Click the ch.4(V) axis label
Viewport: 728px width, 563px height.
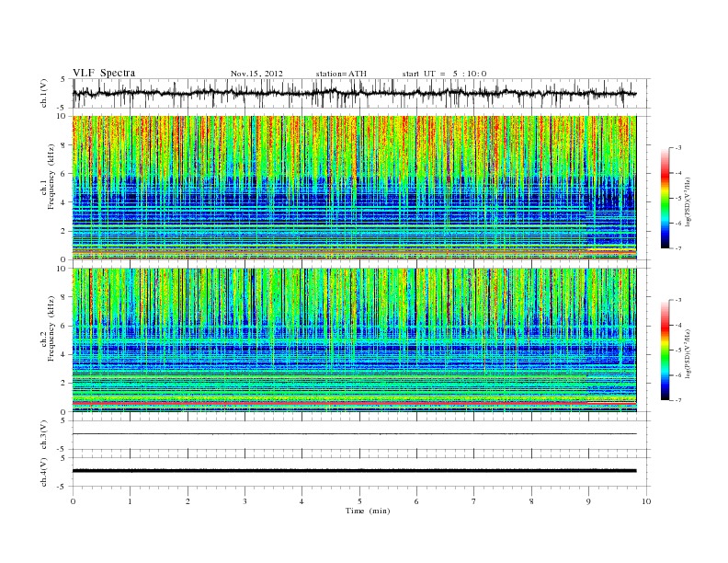(x=44, y=472)
